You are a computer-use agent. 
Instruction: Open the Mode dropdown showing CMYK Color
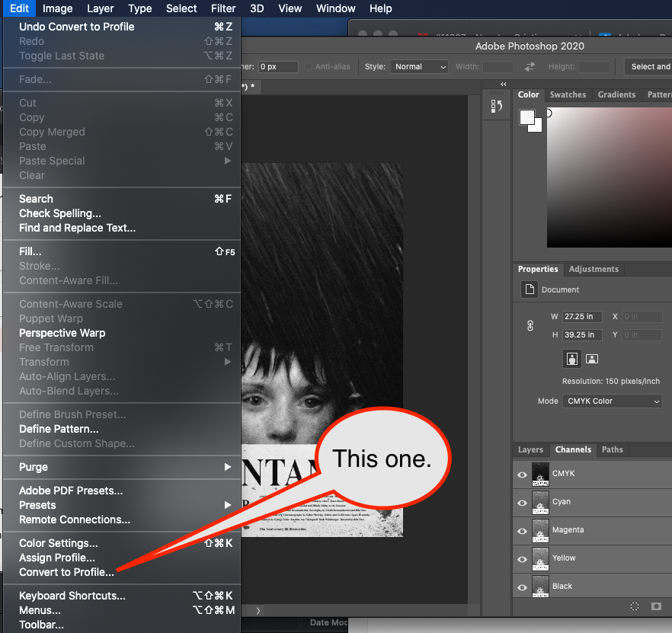click(x=613, y=401)
